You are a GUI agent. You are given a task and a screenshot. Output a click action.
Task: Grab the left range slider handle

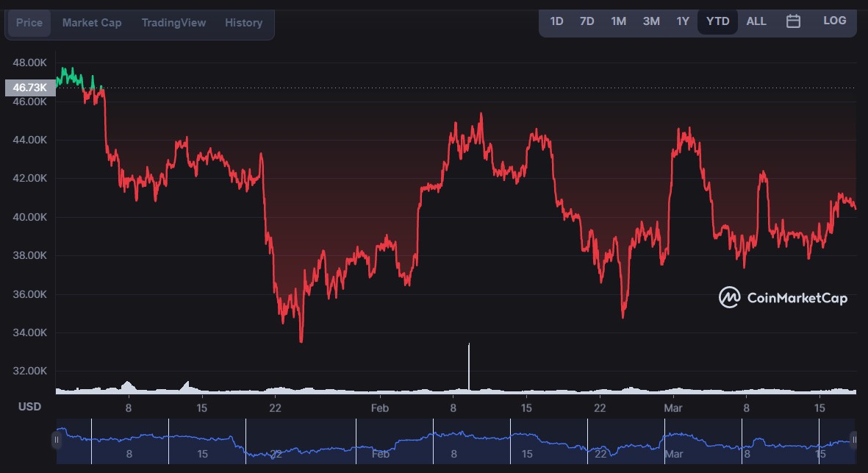pyautogui.click(x=56, y=441)
